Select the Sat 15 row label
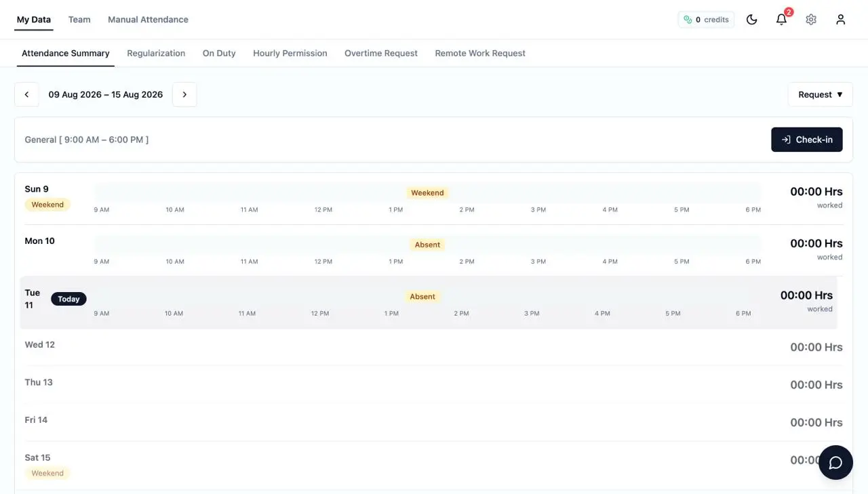This screenshot has height=494, width=868. pos(37,457)
